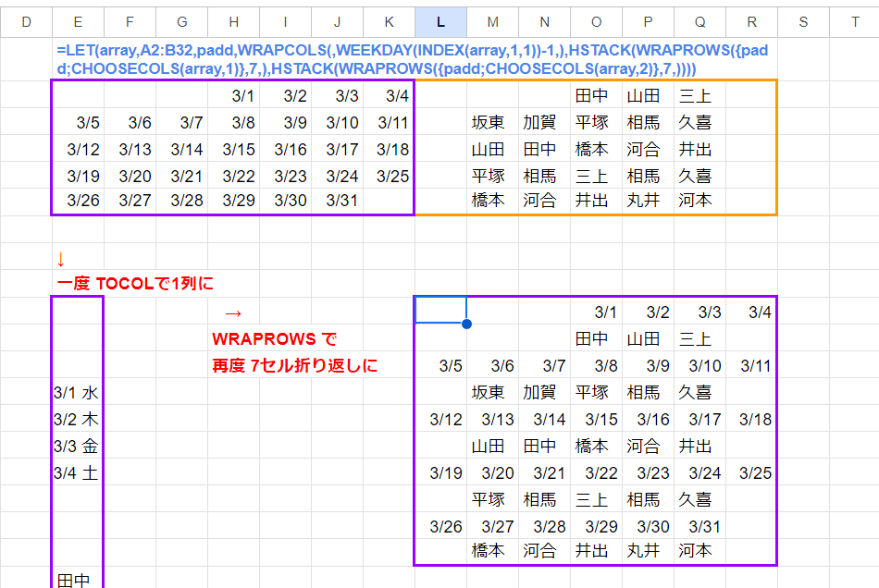Select column header S

tap(803, 22)
